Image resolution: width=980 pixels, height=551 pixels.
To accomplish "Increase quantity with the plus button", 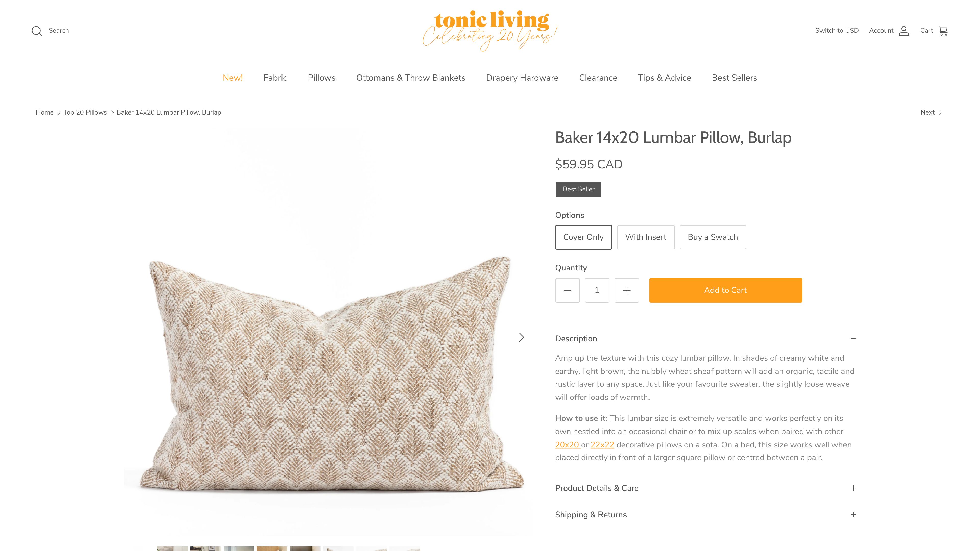I will coord(627,290).
